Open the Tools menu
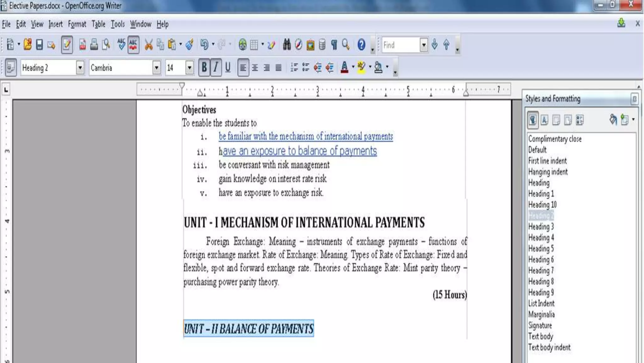 [118, 24]
